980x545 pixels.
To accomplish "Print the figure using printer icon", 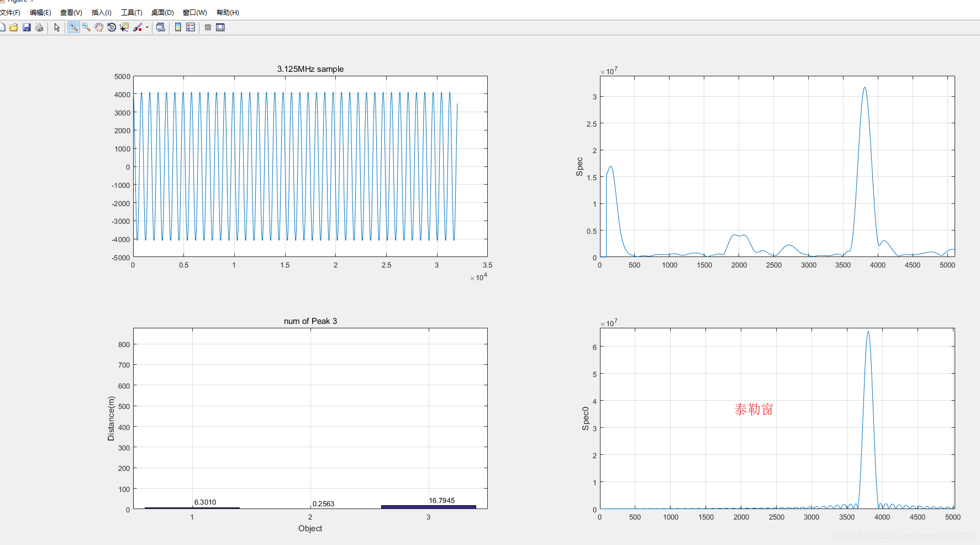I will click(39, 27).
